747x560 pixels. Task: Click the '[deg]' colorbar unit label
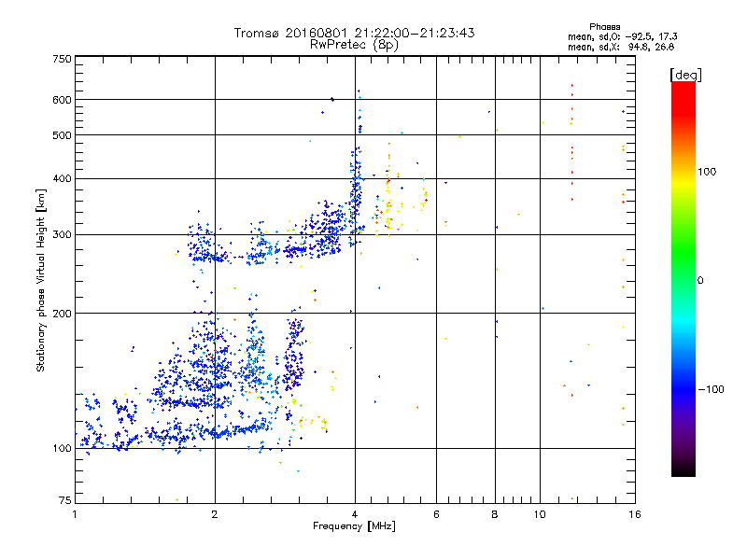coord(685,75)
